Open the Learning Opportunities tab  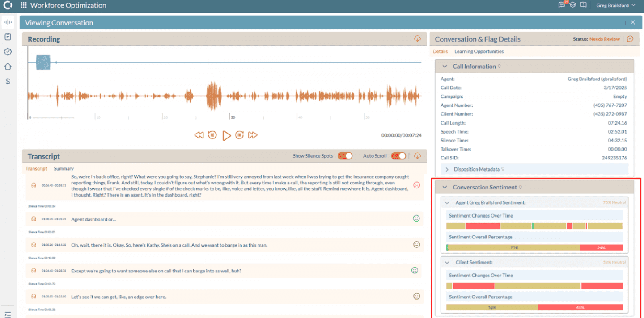tap(479, 51)
